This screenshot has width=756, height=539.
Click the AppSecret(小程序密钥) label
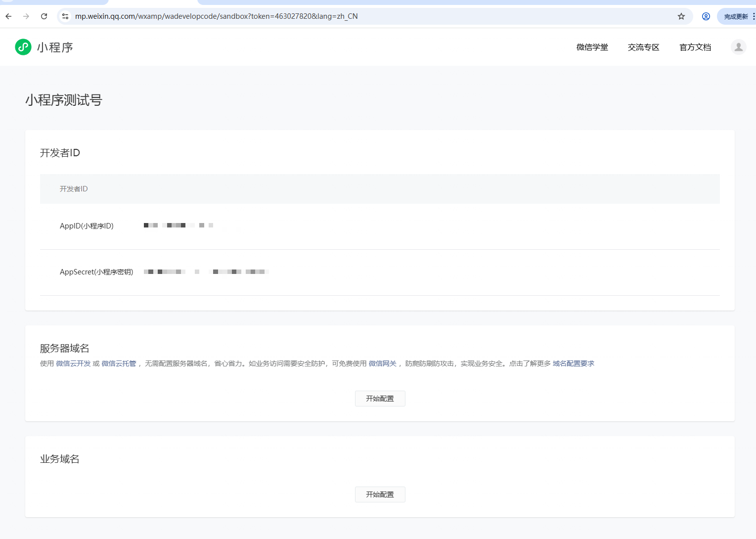pyautogui.click(x=96, y=272)
